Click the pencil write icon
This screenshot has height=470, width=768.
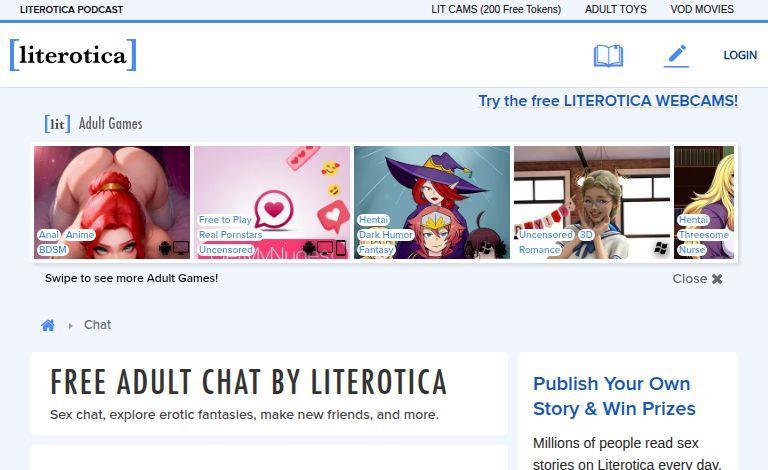tap(676, 55)
